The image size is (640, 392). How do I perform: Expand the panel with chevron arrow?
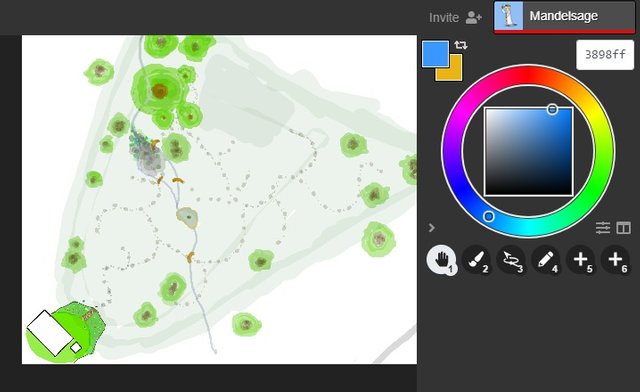[x=432, y=227]
